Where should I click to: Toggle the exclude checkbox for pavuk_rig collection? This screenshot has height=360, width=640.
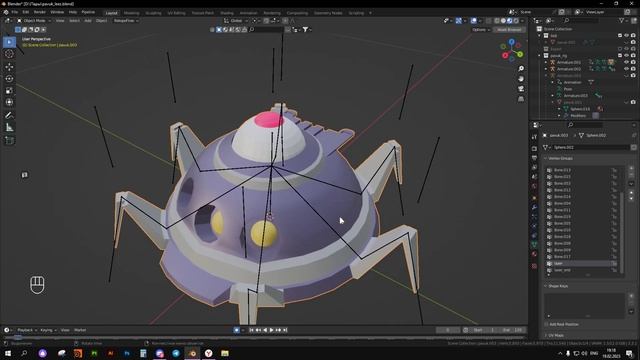coord(620,56)
